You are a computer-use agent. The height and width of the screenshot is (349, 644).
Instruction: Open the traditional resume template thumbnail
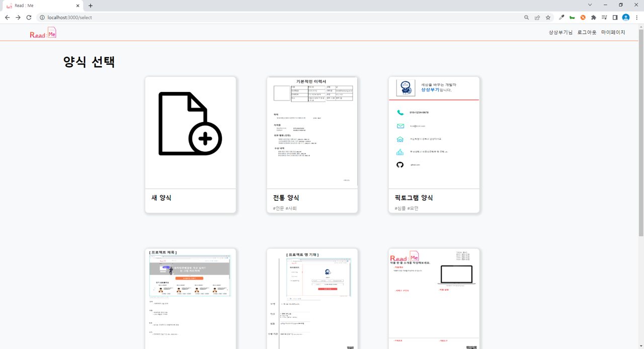312,133
